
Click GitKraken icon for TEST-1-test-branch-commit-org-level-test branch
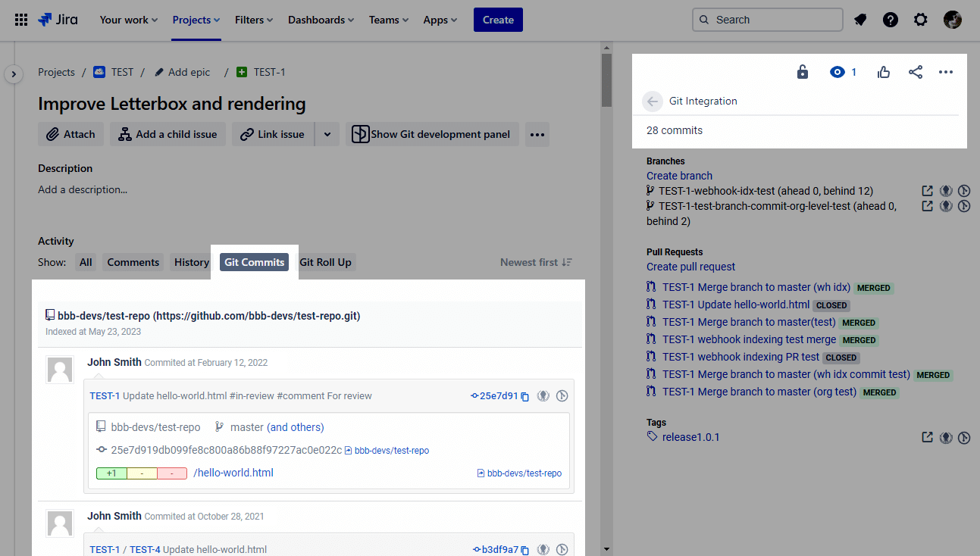pos(946,205)
